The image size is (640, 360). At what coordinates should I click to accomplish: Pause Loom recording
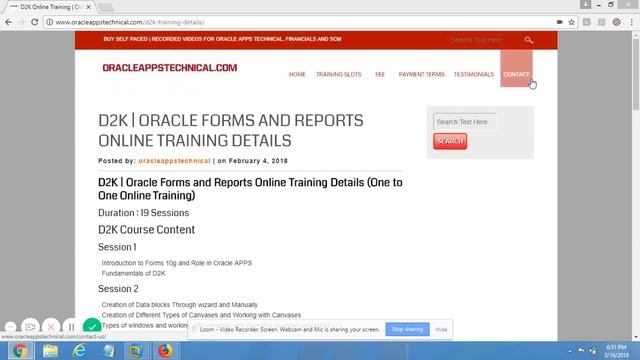(x=71, y=327)
